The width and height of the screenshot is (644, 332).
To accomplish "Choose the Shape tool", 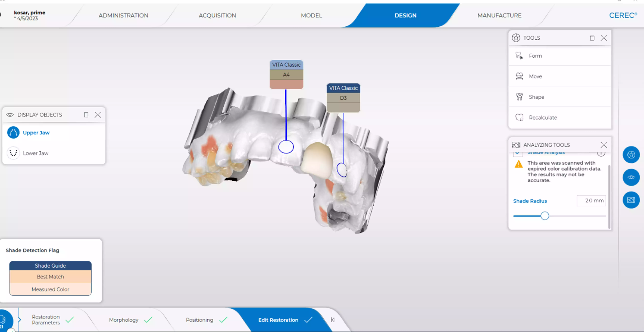I will click(x=536, y=97).
